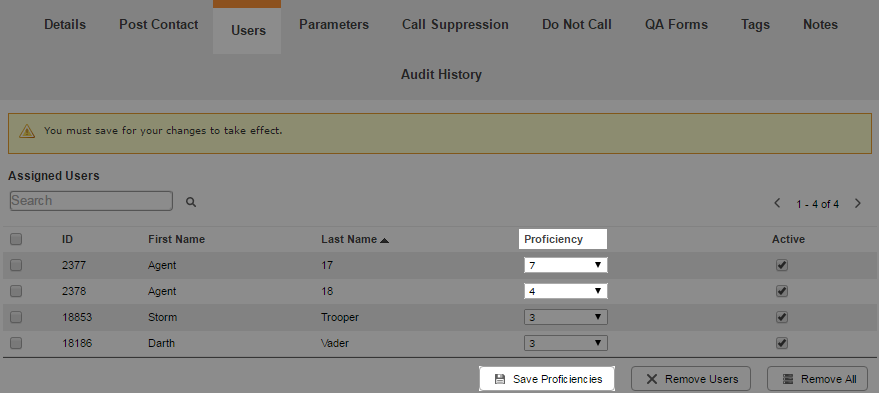
Task: Toggle the select-all header checkbox
Action: tap(16, 239)
